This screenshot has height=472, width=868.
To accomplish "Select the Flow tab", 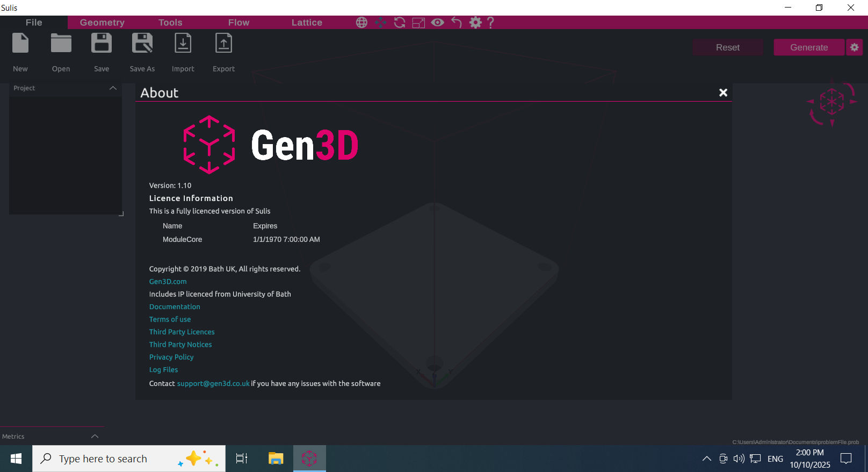I will click(238, 23).
